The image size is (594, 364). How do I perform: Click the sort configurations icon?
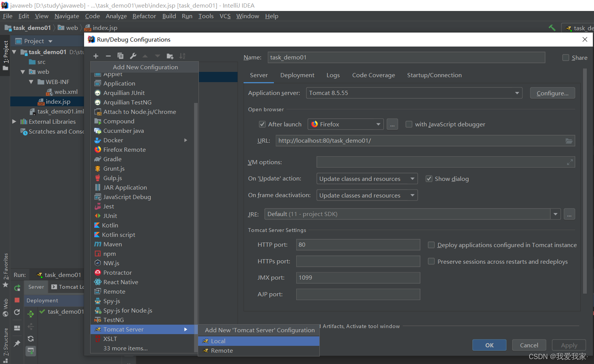pyautogui.click(x=182, y=56)
